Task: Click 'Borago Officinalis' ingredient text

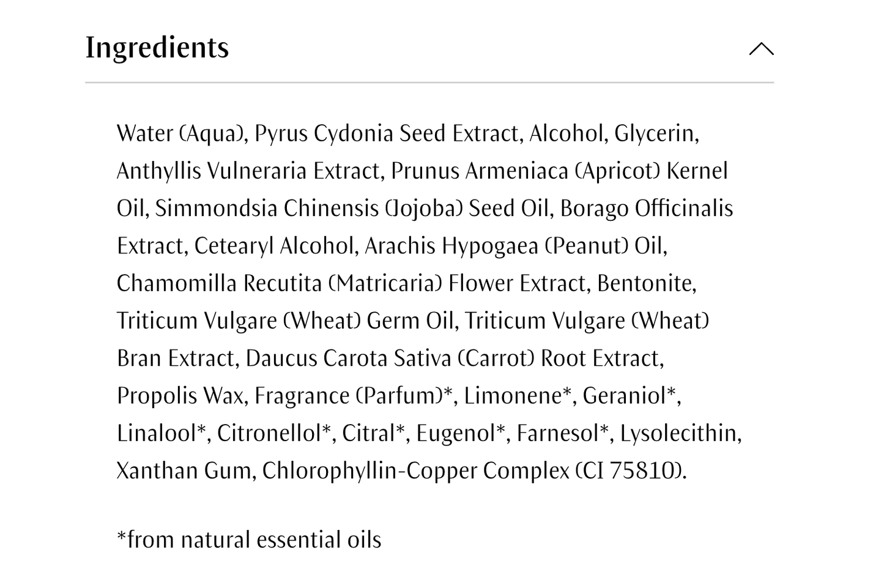Action: (x=646, y=209)
